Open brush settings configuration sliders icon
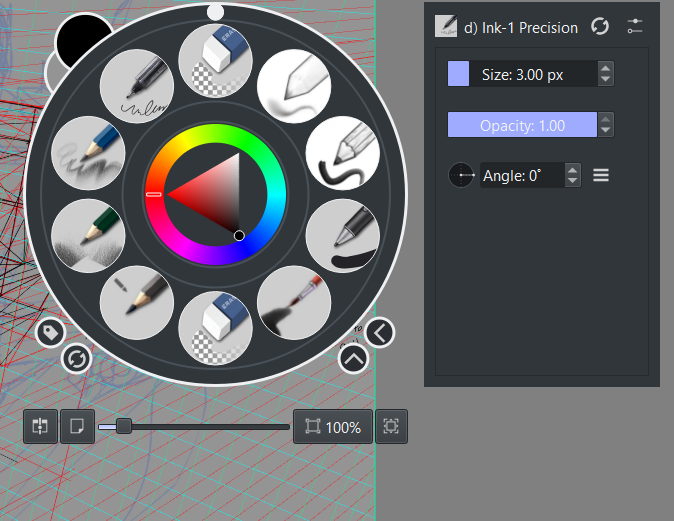The image size is (674, 521). [x=635, y=26]
